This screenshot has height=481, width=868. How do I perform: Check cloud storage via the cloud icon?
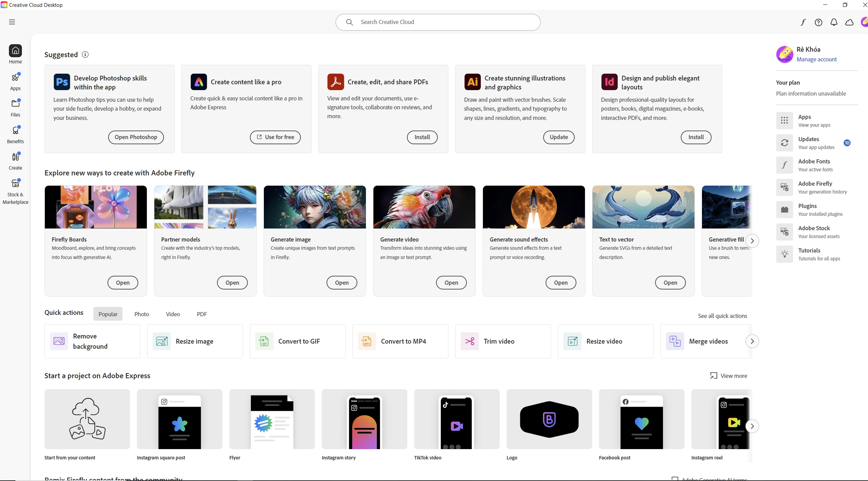[x=850, y=22]
